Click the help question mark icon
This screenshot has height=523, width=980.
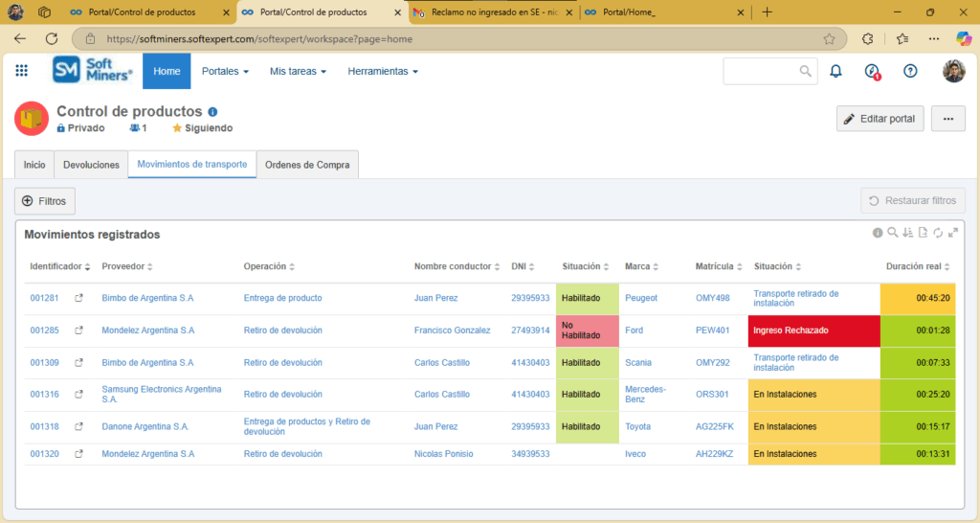(910, 71)
